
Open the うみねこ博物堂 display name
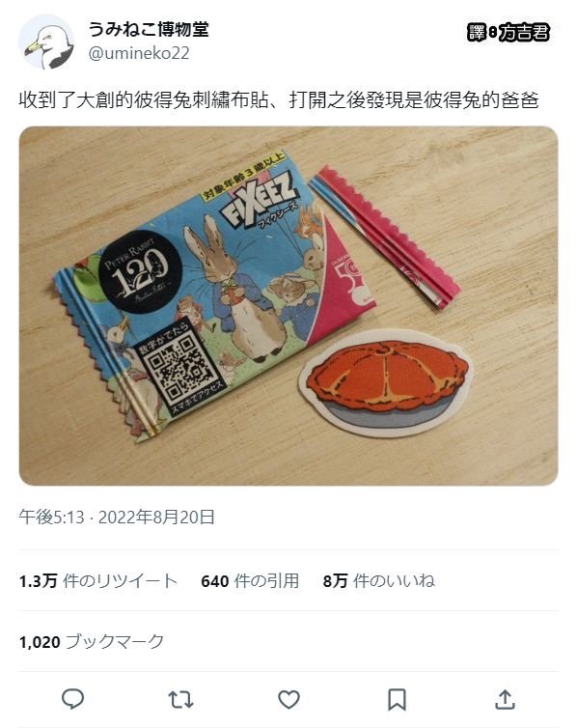click(149, 29)
